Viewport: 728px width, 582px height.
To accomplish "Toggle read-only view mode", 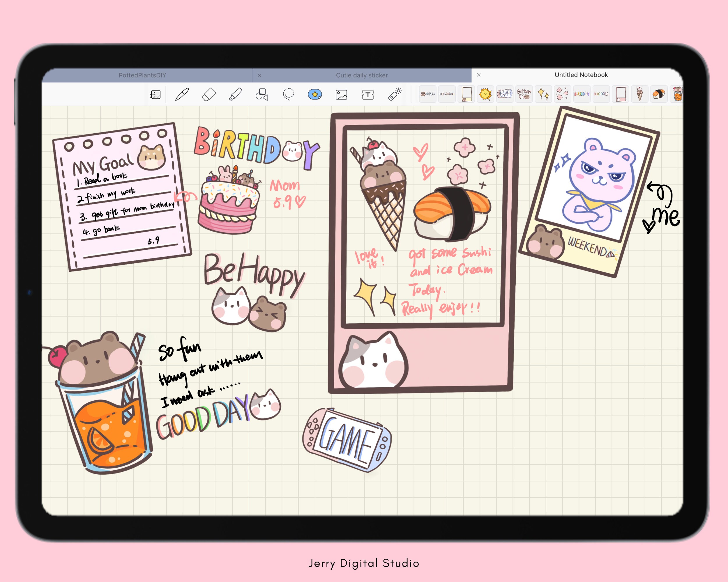I will coord(156,95).
